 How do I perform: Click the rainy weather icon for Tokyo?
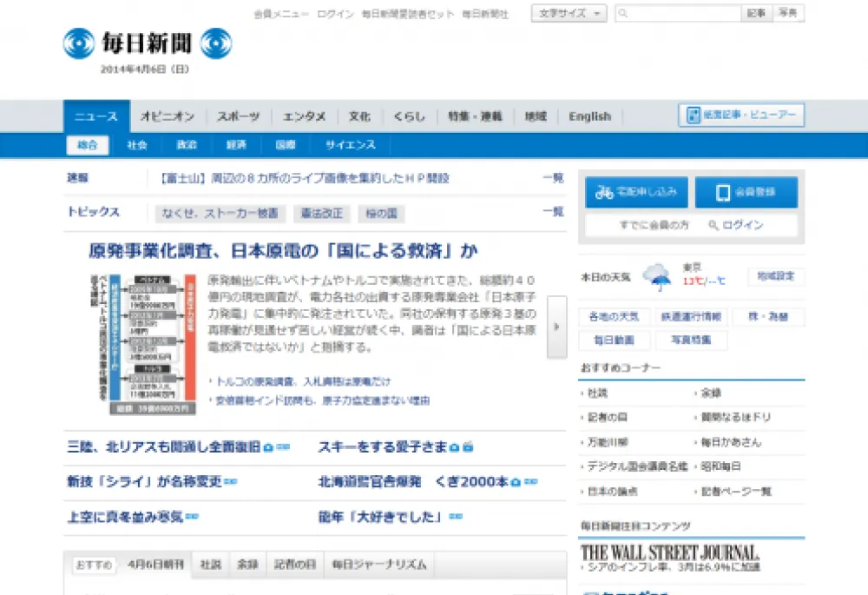pyautogui.click(x=656, y=276)
